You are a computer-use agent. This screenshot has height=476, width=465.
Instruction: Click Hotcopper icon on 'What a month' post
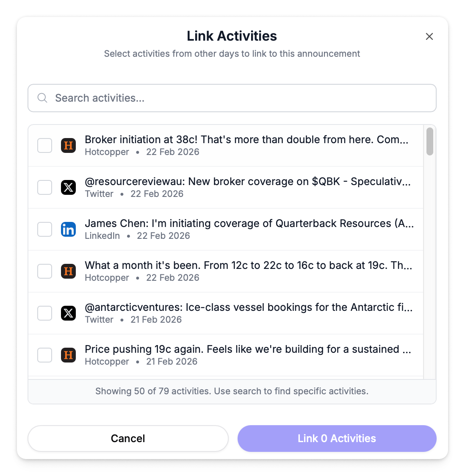coord(68,271)
